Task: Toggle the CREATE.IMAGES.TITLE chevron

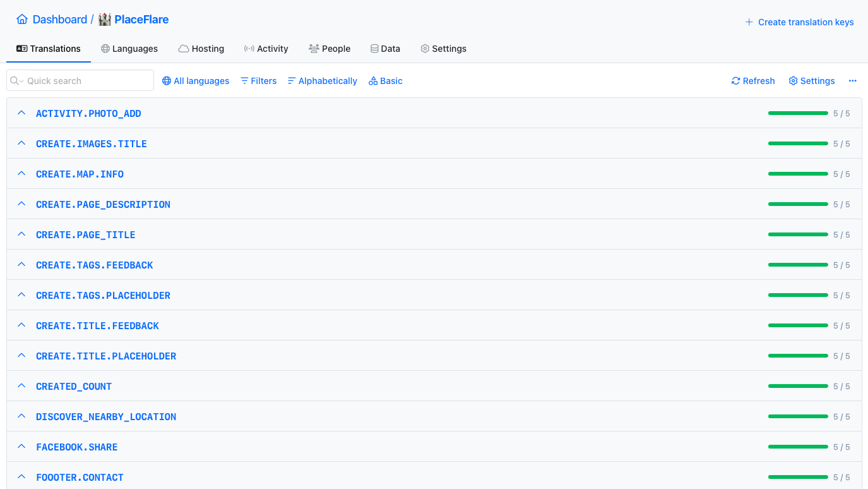Action: pyautogui.click(x=21, y=143)
